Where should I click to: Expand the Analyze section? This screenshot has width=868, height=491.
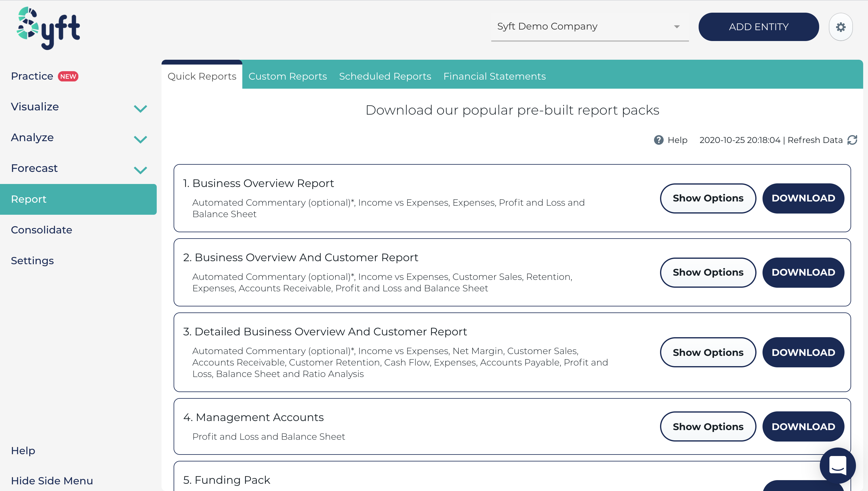(140, 139)
